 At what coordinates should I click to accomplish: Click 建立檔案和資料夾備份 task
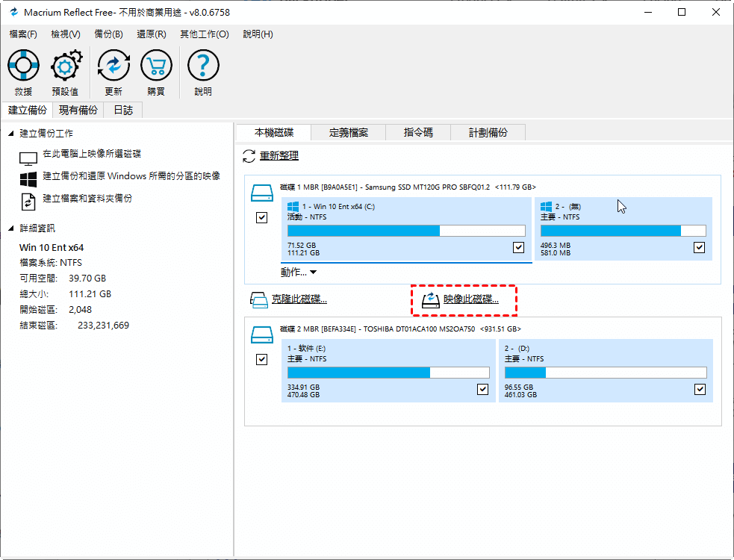(x=87, y=199)
